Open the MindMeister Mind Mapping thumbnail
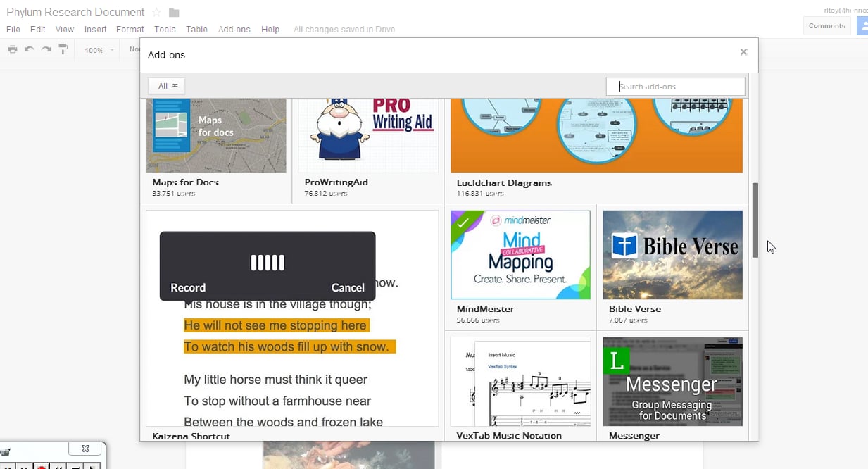The width and height of the screenshot is (868, 469). pos(520,255)
